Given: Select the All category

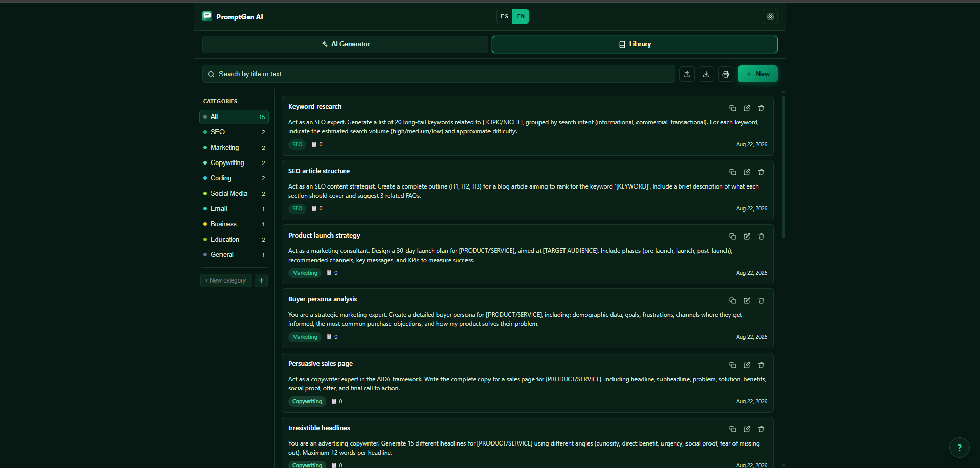Looking at the screenshot, I should [234, 117].
